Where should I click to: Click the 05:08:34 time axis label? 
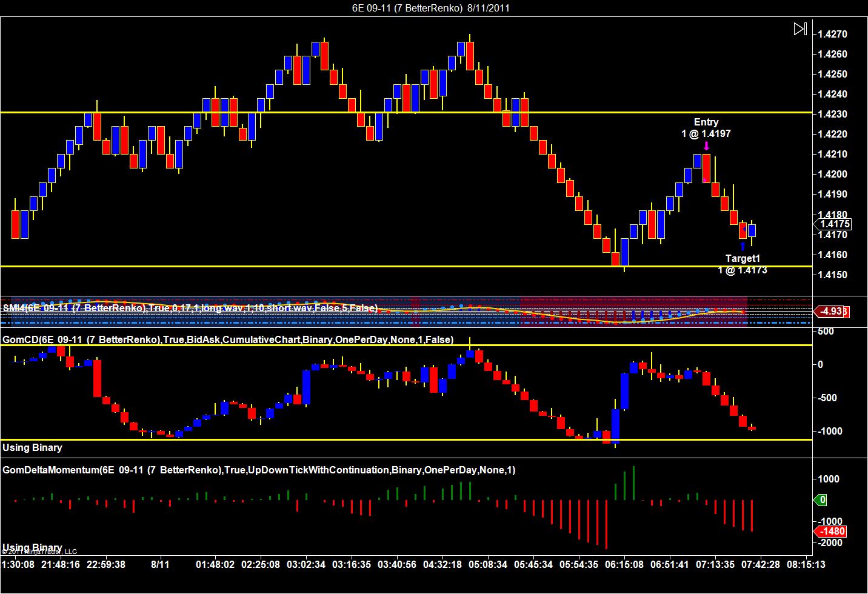[487, 564]
